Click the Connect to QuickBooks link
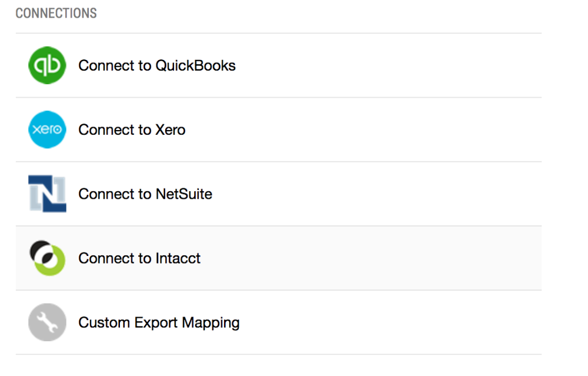Screen dimensions: 588x376 click(156, 65)
